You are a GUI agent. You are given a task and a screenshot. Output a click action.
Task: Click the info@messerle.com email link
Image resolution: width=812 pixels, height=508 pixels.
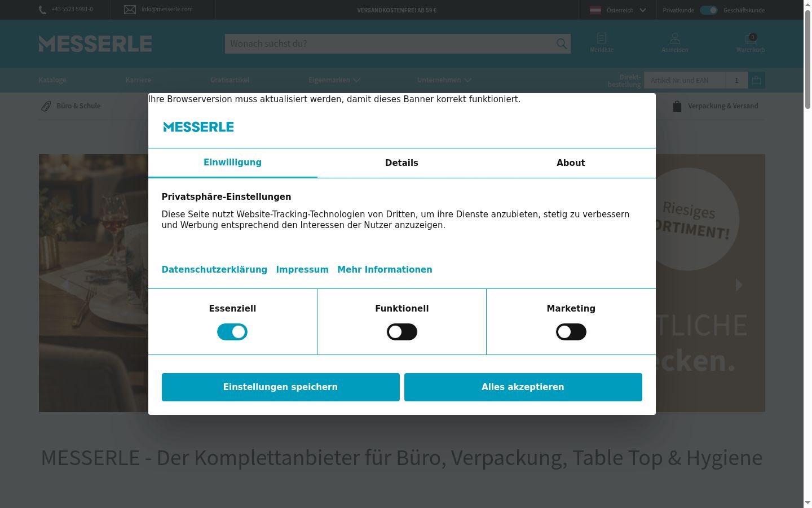tap(167, 9)
